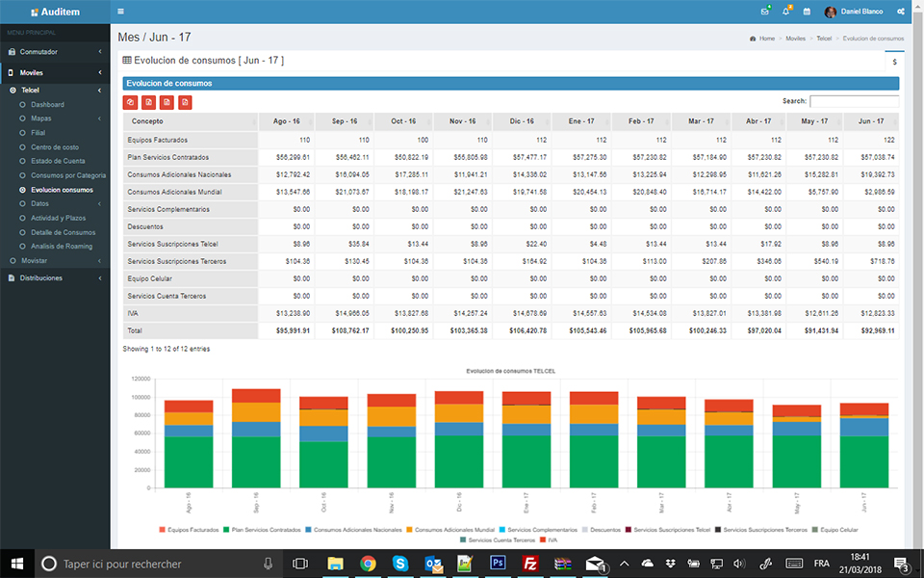Click the second red export file button

click(148, 103)
